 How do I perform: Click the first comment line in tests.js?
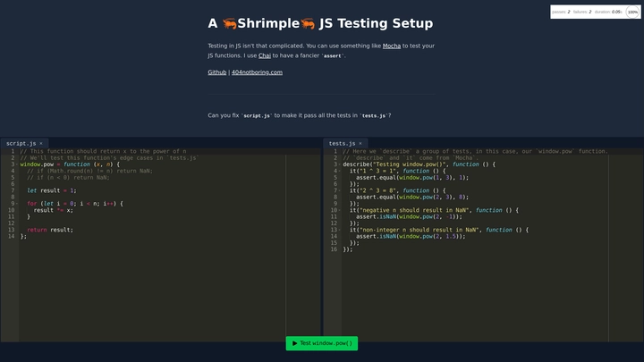pyautogui.click(x=475, y=151)
